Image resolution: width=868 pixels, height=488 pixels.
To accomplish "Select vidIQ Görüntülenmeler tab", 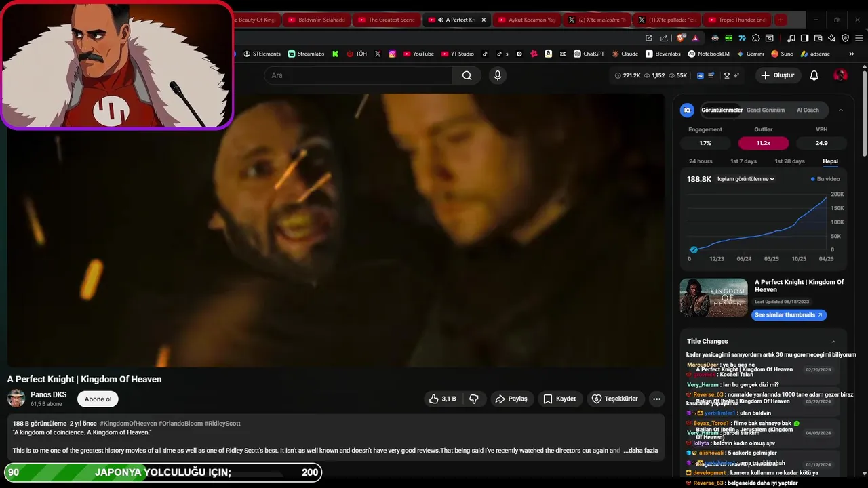I will 722,110.
